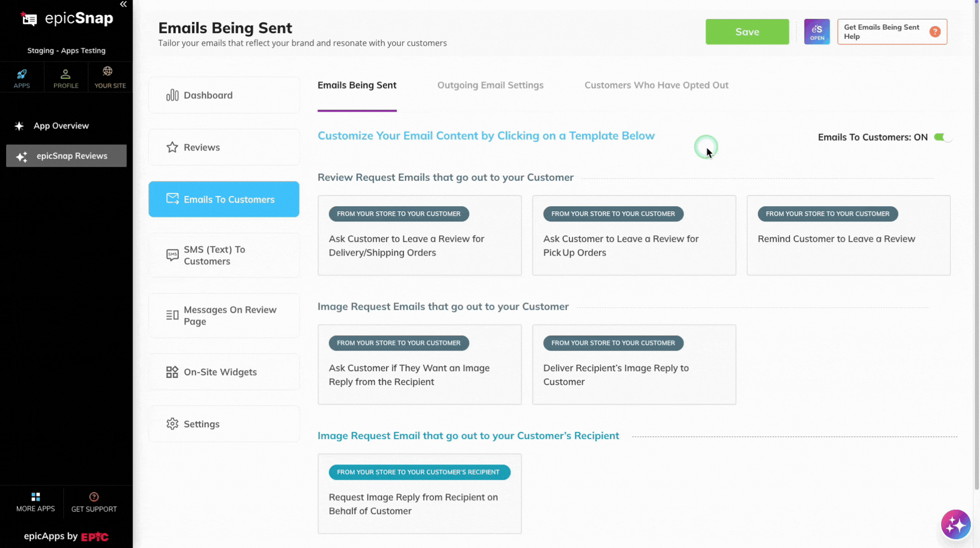
Task: Open the More Apps grid icon
Action: 35,497
